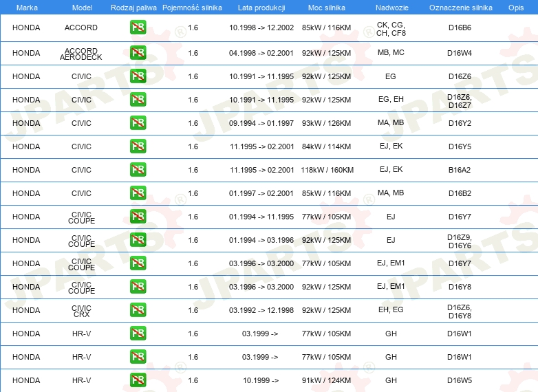Click the fuel icon in the CIVIC COUPE 01.1994 -> 11.1995 row

pos(138,217)
